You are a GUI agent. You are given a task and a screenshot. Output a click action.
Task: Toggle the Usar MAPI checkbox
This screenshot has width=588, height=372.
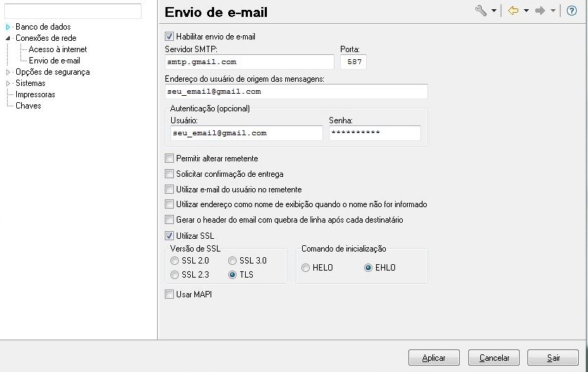click(169, 294)
